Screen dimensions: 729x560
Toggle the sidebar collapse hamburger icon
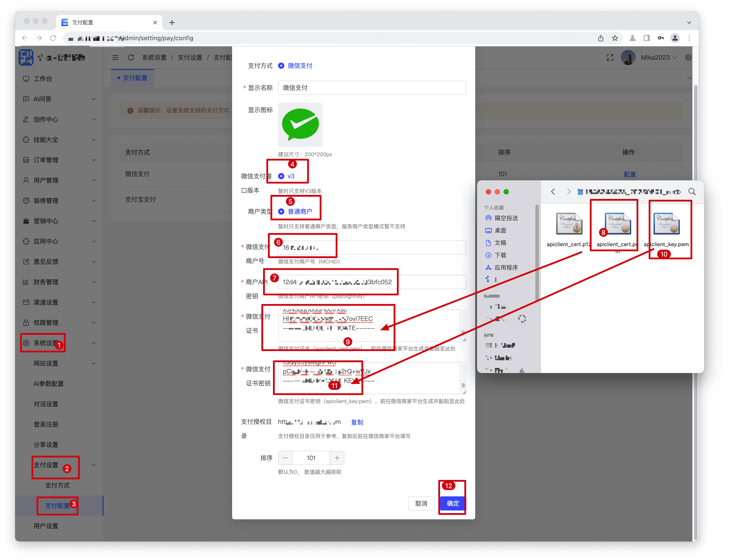pyautogui.click(x=115, y=58)
